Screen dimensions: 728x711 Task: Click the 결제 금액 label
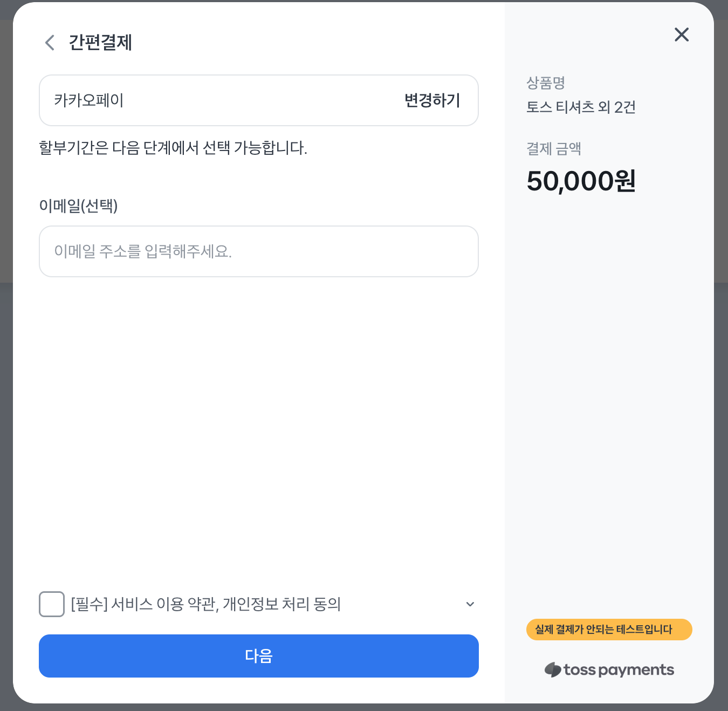pos(553,149)
